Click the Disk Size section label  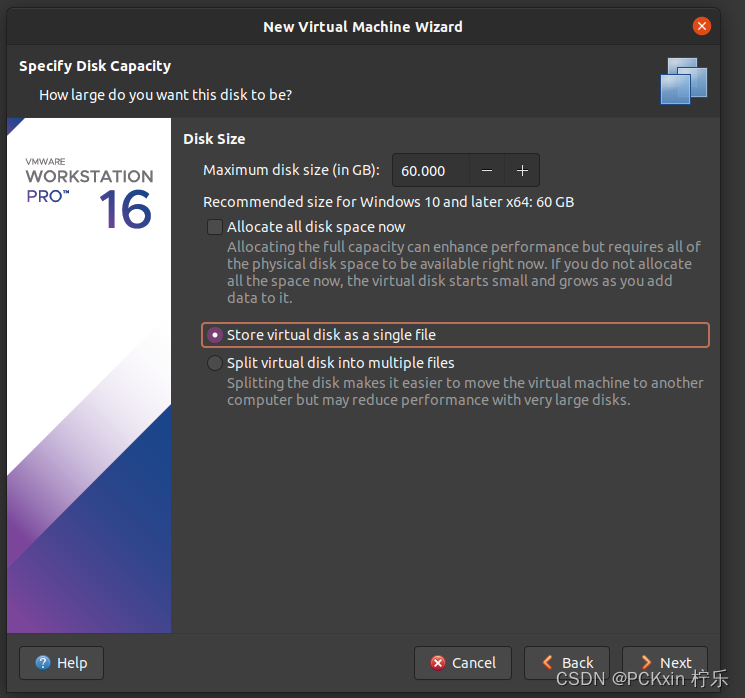pyautogui.click(x=214, y=139)
